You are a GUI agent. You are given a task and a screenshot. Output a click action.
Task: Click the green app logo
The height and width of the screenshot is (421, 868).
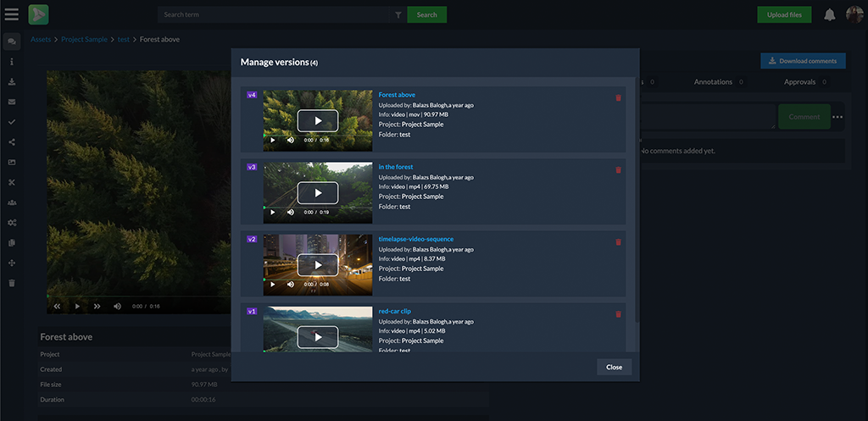coord(39,14)
